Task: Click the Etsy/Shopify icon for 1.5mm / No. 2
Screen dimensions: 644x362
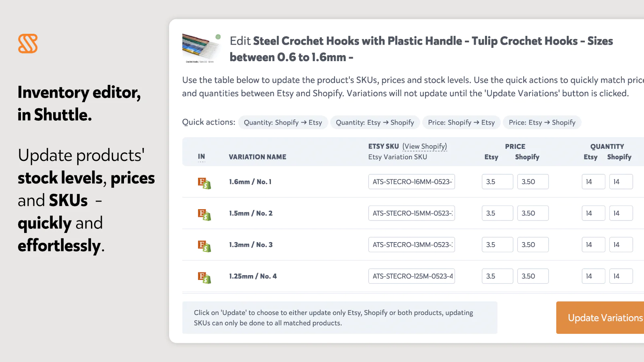Action: 204,214
